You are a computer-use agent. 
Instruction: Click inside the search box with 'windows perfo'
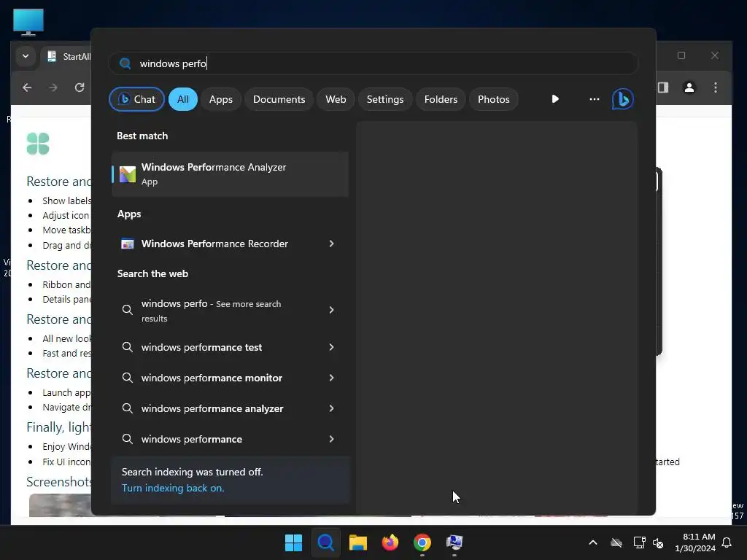(373, 63)
